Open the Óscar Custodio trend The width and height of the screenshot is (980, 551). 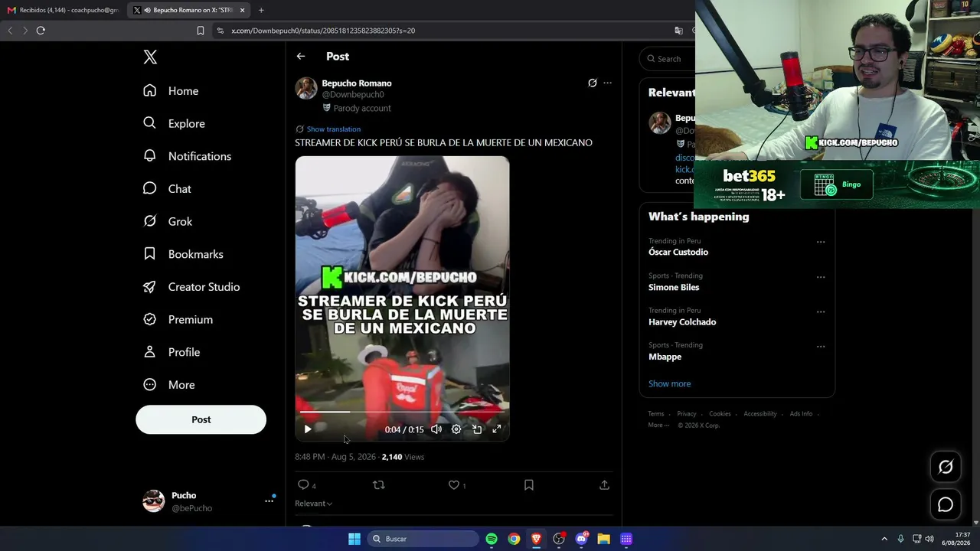[x=678, y=252]
